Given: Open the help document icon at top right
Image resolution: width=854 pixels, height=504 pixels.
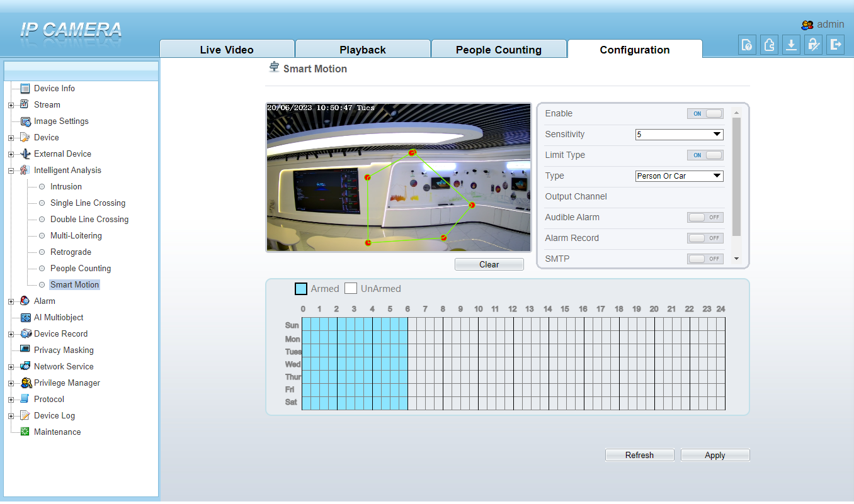Looking at the screenshot, I should pos(747,45).
